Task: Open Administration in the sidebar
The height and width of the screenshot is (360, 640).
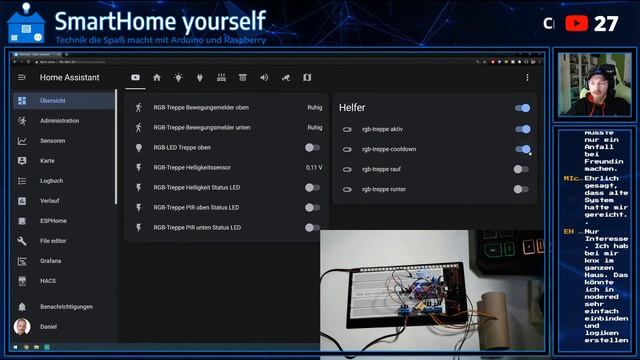Action: click(63, 121)
